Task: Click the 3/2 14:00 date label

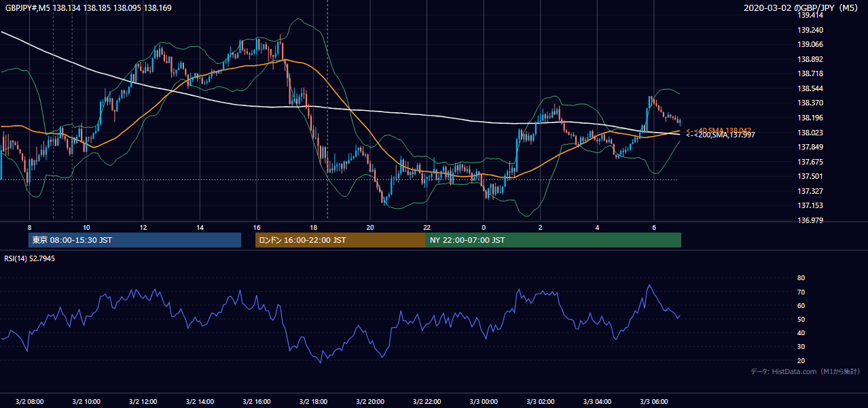Action: click(x=200, y=402)
